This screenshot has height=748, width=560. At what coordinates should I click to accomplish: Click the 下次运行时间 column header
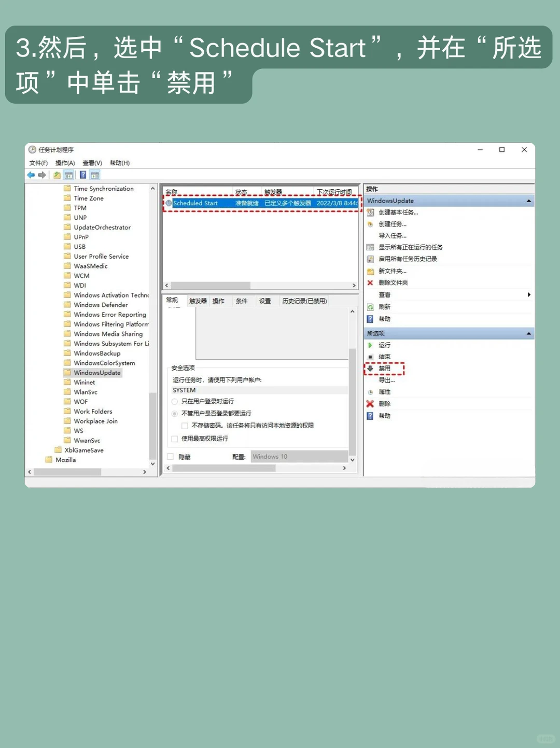(335, 192)
